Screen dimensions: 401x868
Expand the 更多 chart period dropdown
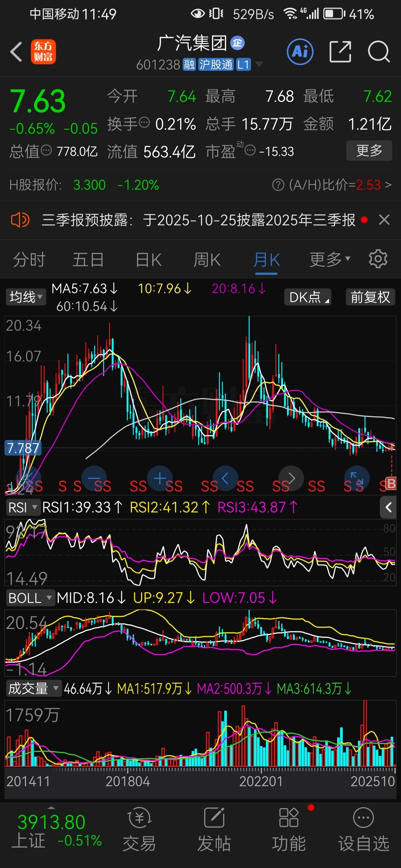click(x=330, y=259)
